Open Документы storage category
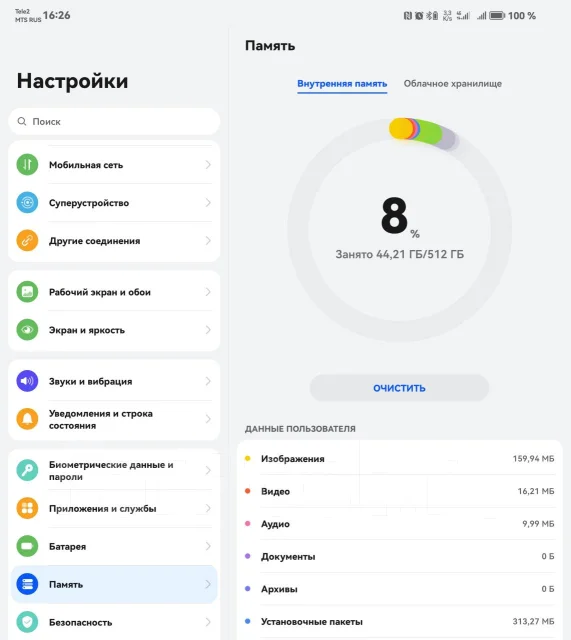The height and width of the screenshot is (640, 571). coord(400,556)
